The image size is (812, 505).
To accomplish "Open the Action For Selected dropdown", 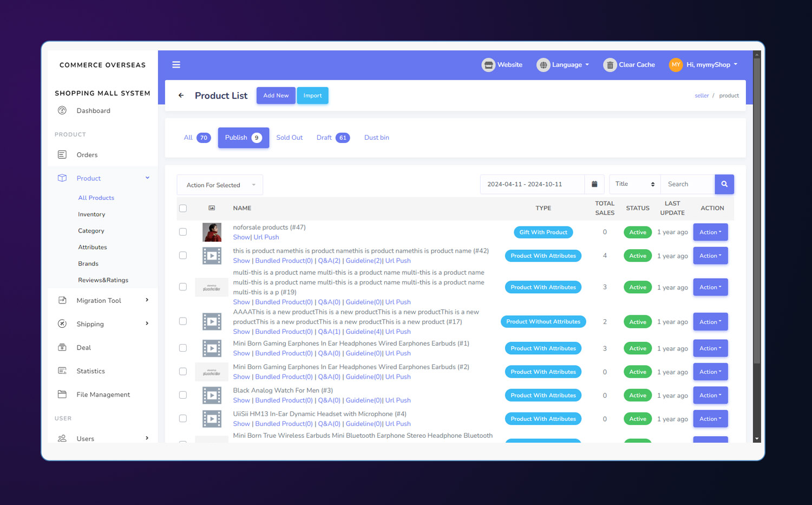I will pyautogui.click(x=220, y=185).
